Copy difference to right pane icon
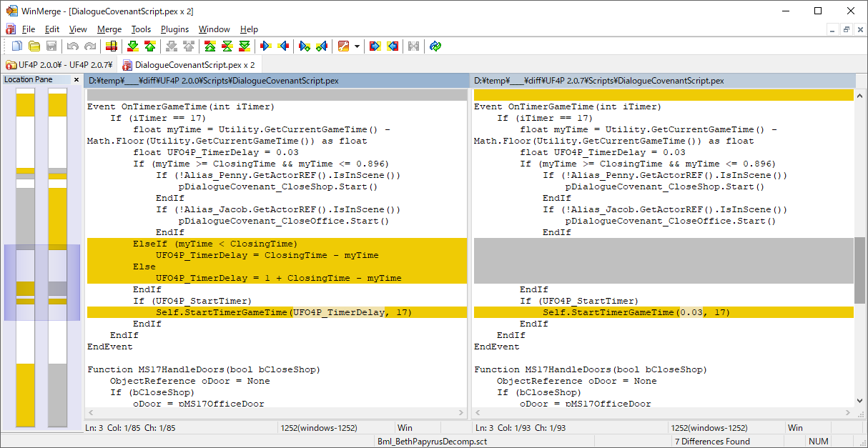The width and height of the screenshot is (868, 448). point(266,46)
